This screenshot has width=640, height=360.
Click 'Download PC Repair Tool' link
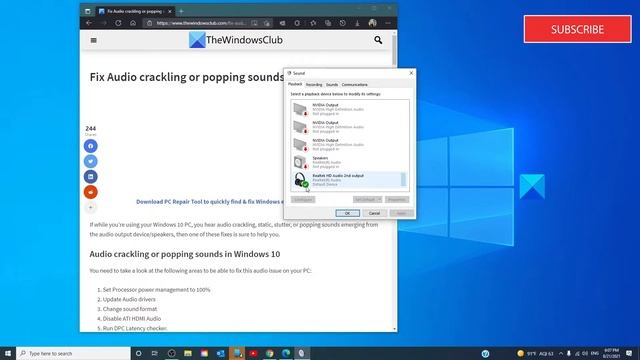coord(209,202)
